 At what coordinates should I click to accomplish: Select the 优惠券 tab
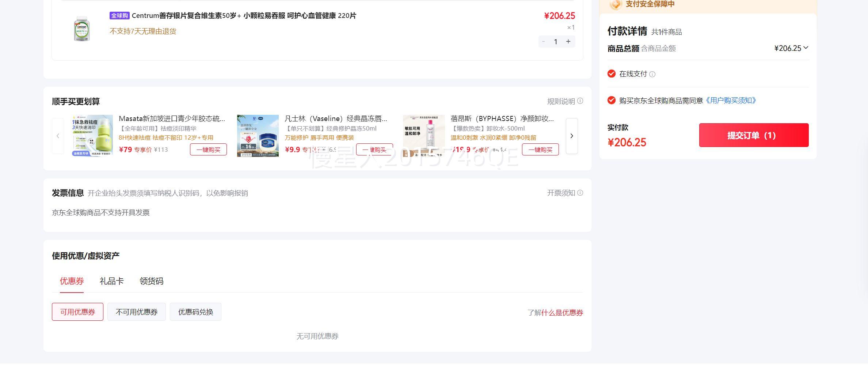(72, 281)
